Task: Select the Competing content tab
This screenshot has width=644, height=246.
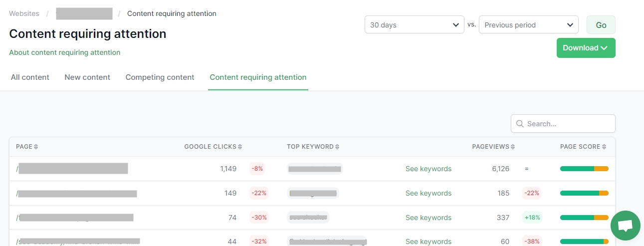Action: (x=160, y=77)
